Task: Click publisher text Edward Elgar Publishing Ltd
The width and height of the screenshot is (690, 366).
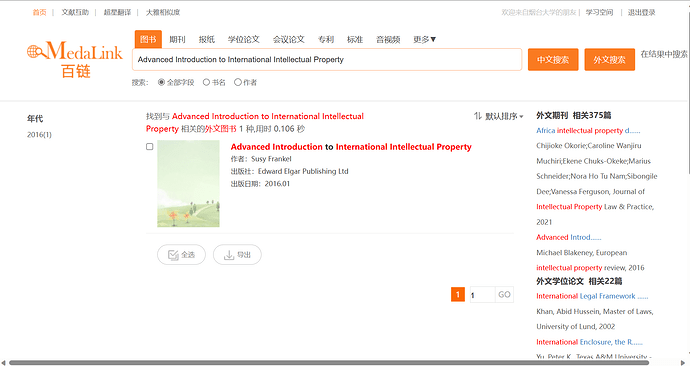Action: [303, 171]
